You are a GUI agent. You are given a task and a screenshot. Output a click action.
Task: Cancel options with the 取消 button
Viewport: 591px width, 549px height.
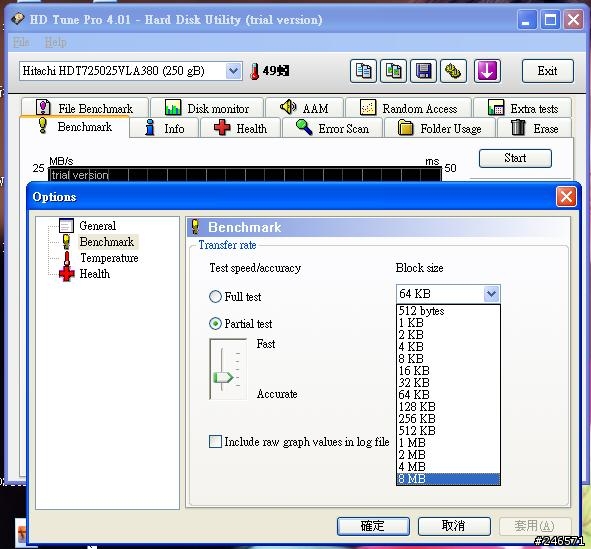454,526
